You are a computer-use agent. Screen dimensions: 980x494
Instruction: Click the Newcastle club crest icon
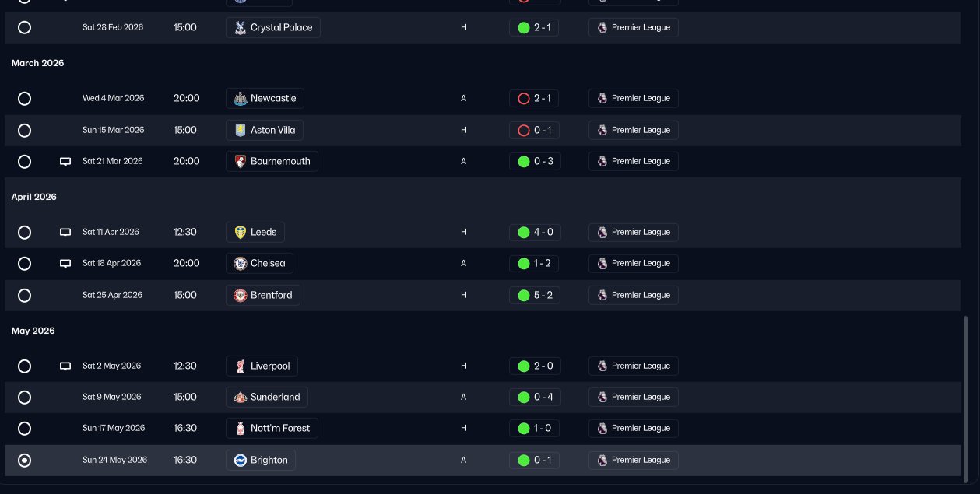click(x=241, y=99)
